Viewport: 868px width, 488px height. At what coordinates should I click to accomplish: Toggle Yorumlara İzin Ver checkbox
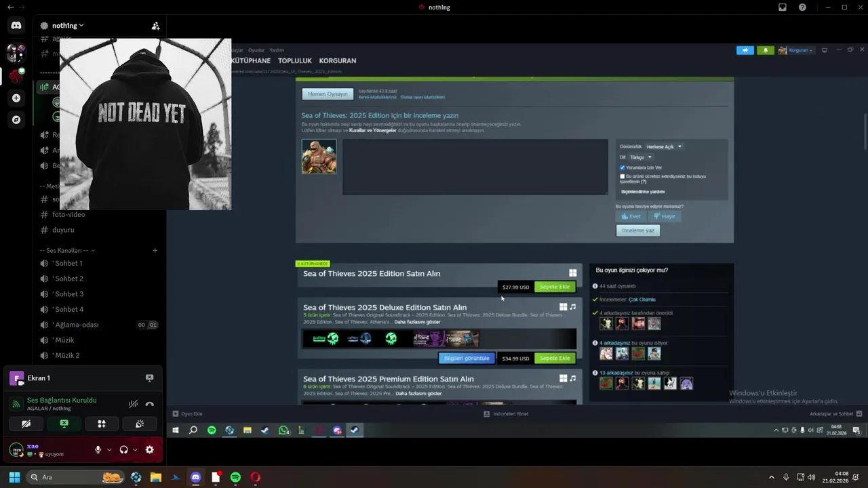[x=623, y=167]
